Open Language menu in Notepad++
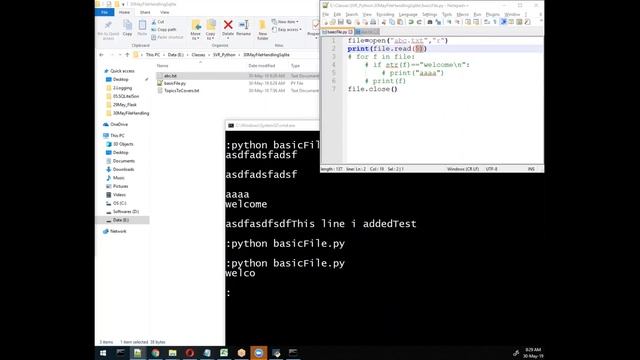This screenshot has height=360, width=640. coord(408,14)
